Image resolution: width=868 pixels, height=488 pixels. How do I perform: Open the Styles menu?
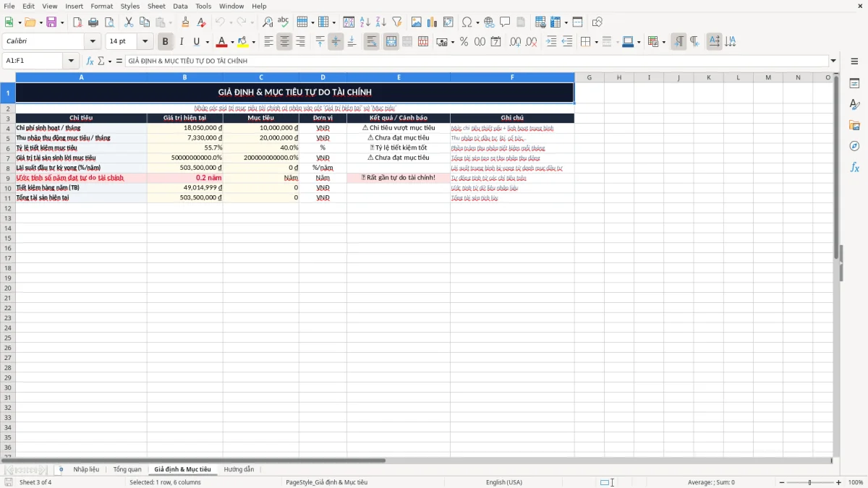(130, 6)
